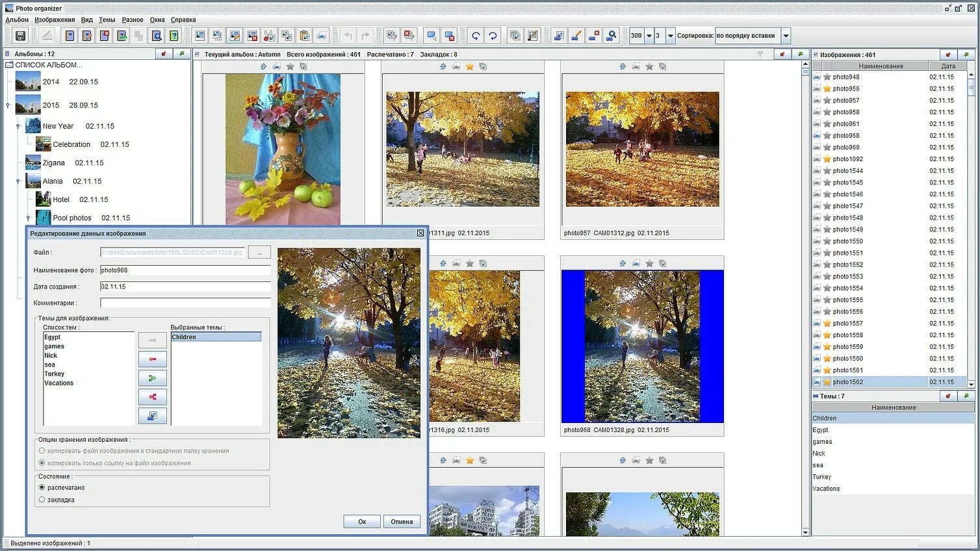Click the edit theme pencil toolbar icon
The width and height of the screenshot is (980, 551).
pyautogui.click(x=576, y=36)
